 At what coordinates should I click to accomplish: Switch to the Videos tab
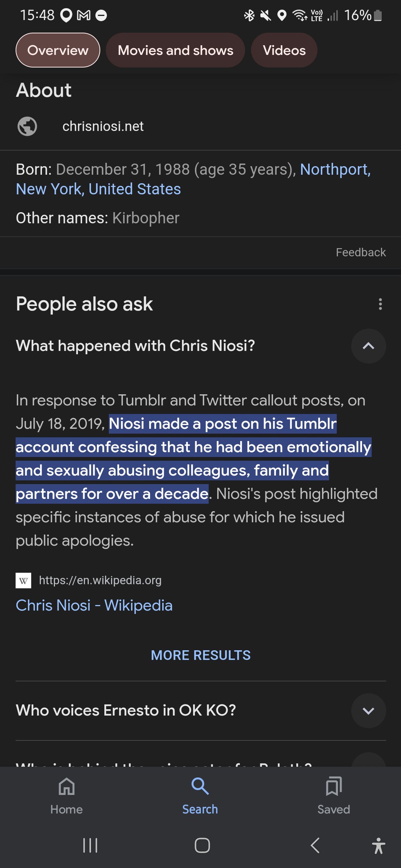point(284,50)
